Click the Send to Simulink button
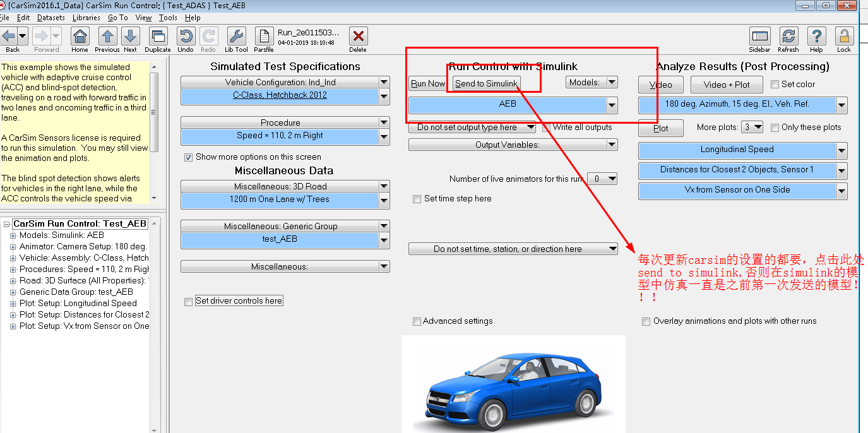The width and height of the screenshot is (868, 433). 486,83
